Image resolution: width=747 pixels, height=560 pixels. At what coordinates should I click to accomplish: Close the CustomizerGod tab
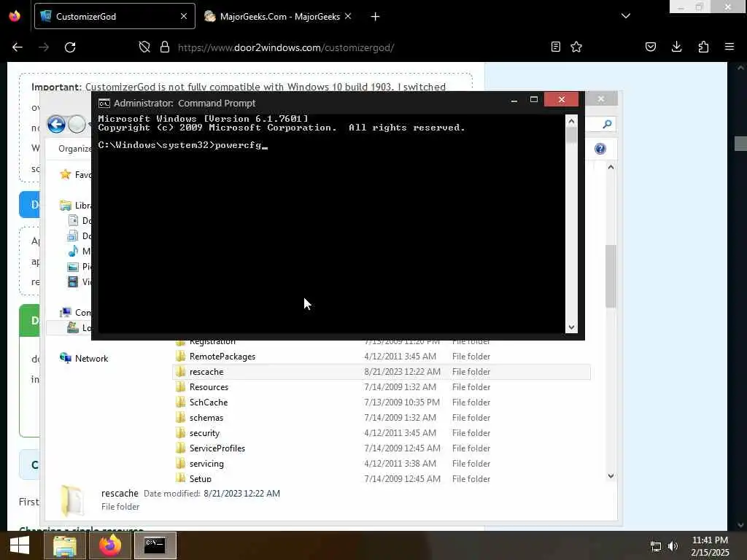tap(183, 16)
